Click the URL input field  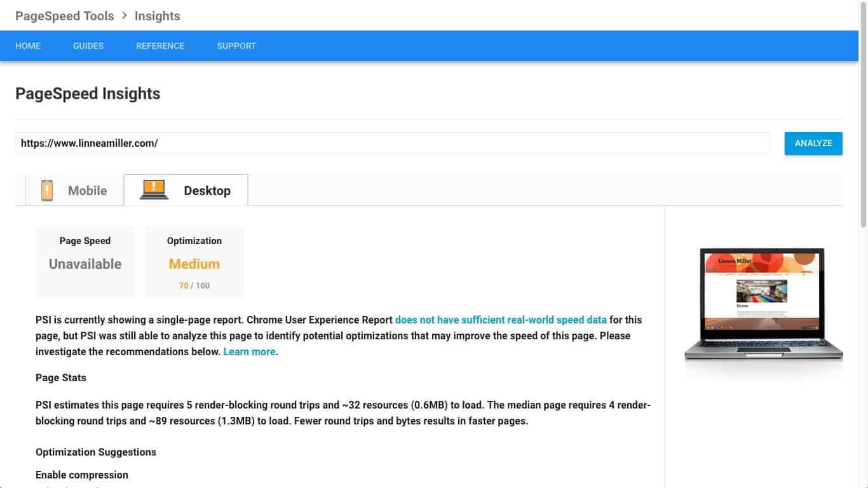[x=393, y=143]
